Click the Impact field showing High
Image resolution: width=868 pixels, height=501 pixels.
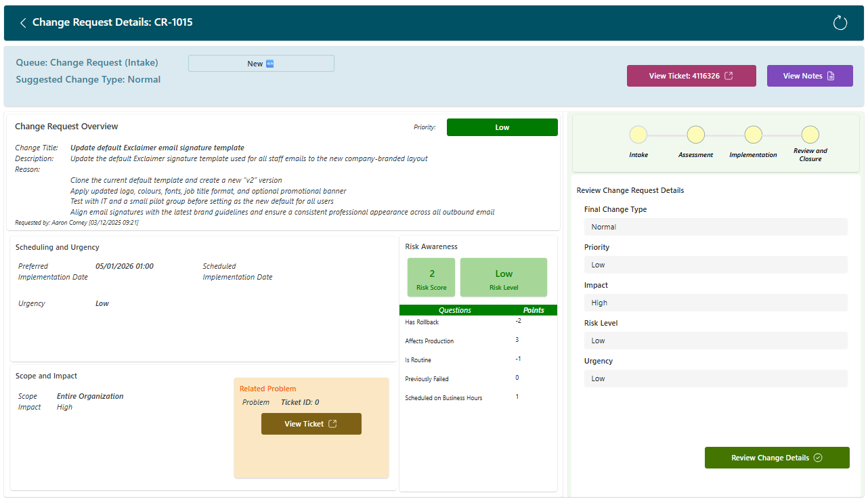click(x=716, y=303)
